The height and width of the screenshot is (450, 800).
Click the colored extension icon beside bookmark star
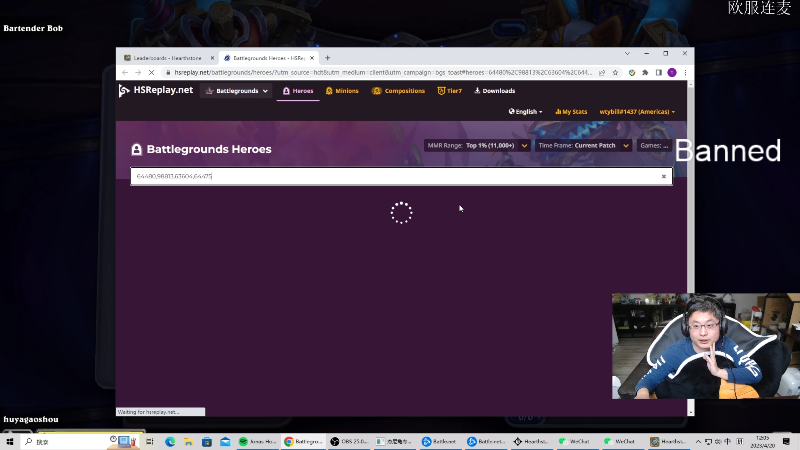(x=632, y=73)
